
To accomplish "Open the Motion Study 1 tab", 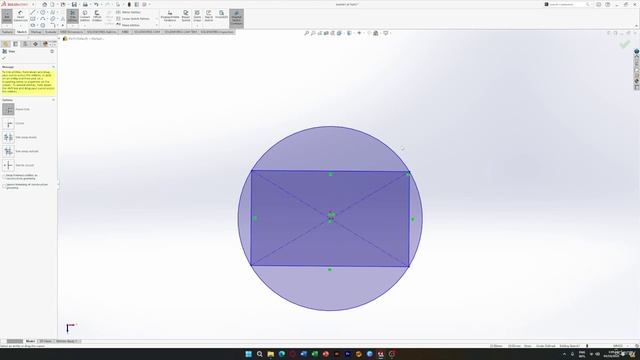I will point(67,341).
